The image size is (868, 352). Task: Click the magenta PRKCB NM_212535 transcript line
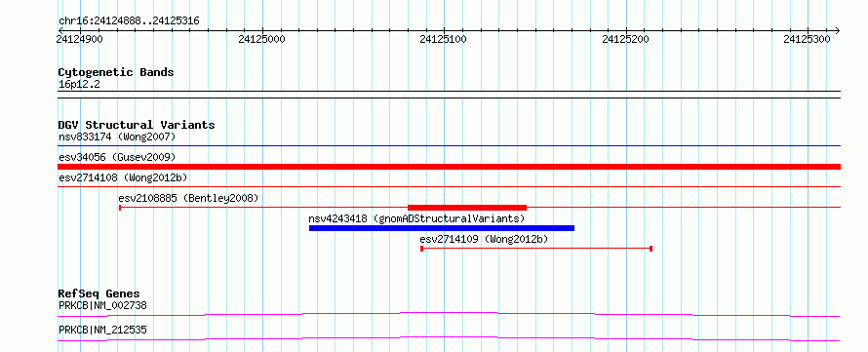[449, 338]
